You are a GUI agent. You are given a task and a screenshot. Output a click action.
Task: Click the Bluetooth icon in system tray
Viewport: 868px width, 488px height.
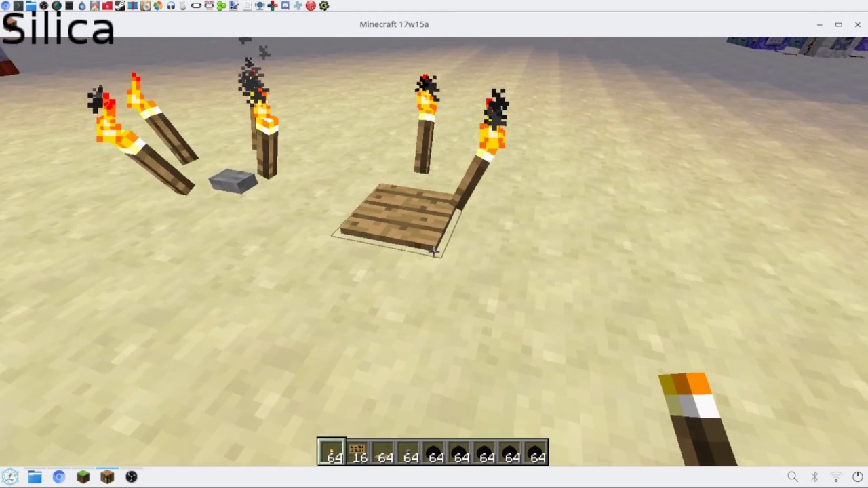[x=814, y=477]
